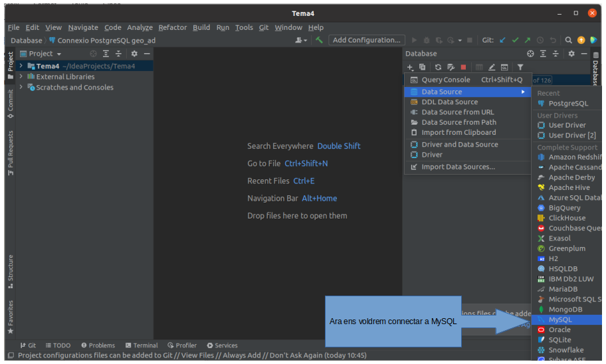Expand the Tema4 project tree node
The width and height of the screenshot is (606, 364).
click(21, 66)
